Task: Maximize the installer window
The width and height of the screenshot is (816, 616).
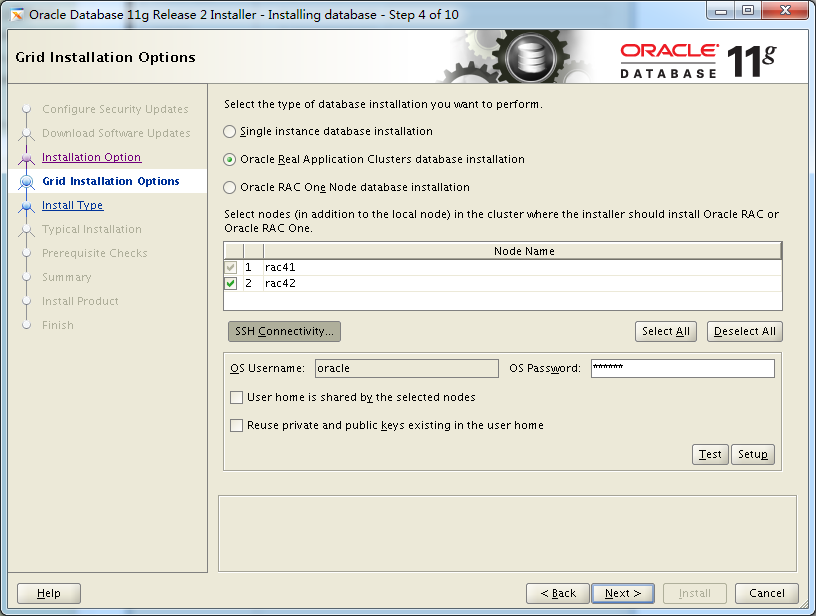Action: click(x=748, y=10)
